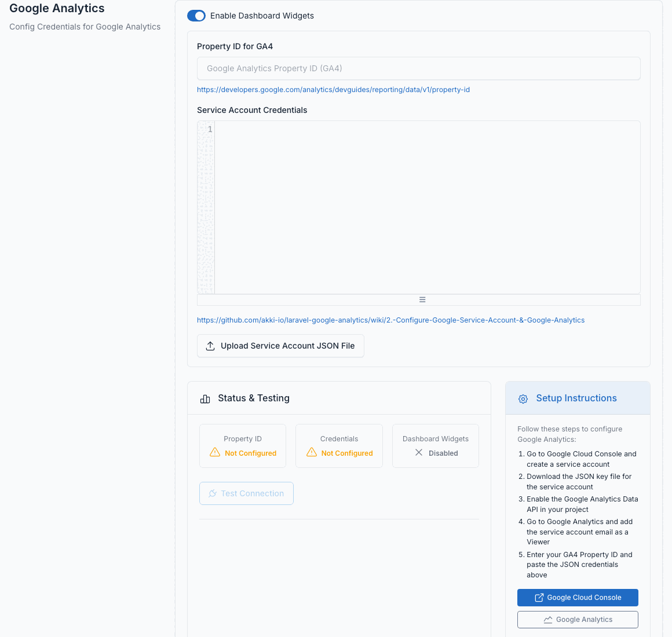Click the Property ID warning triangle icon
This screenshot has width=672, height=637.
point(215,452)
